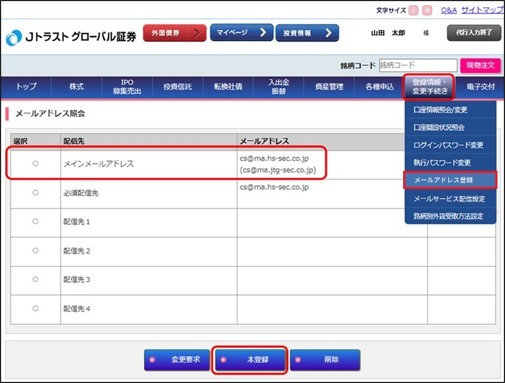The image size is (505, 383).
Task: Select the メインメールアドレス radio button
Action: pos(35,163)
